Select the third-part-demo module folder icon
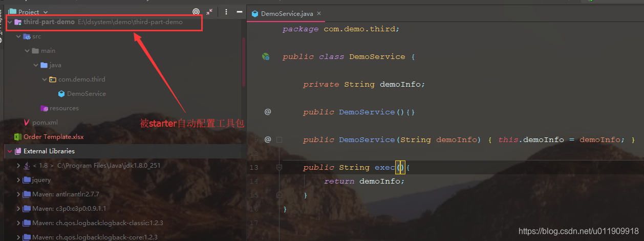 point(18,22)
